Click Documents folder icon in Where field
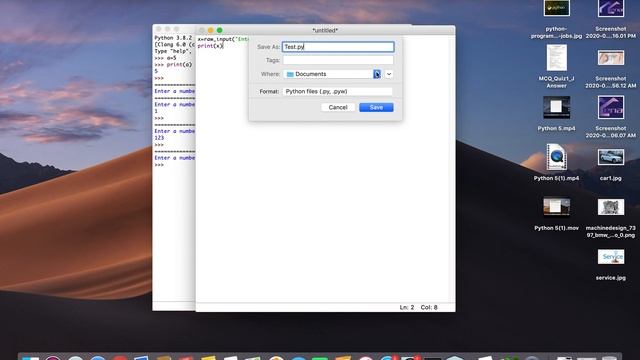 tap(290, 74)
